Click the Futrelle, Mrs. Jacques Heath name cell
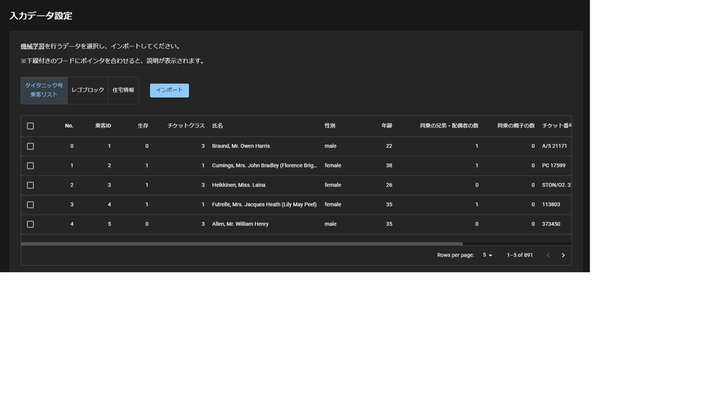Image resolution: width=720 pixels, height=405 pixels. click(264, 205)
